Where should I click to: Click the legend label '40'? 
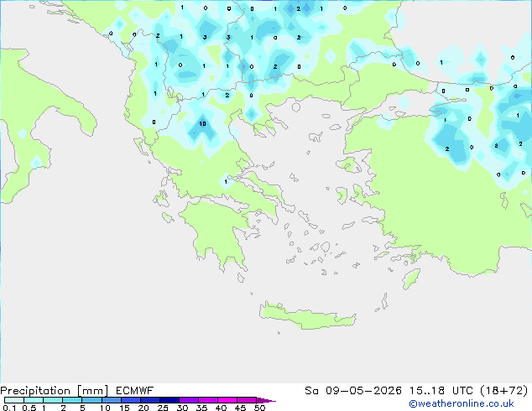(221, 408)
